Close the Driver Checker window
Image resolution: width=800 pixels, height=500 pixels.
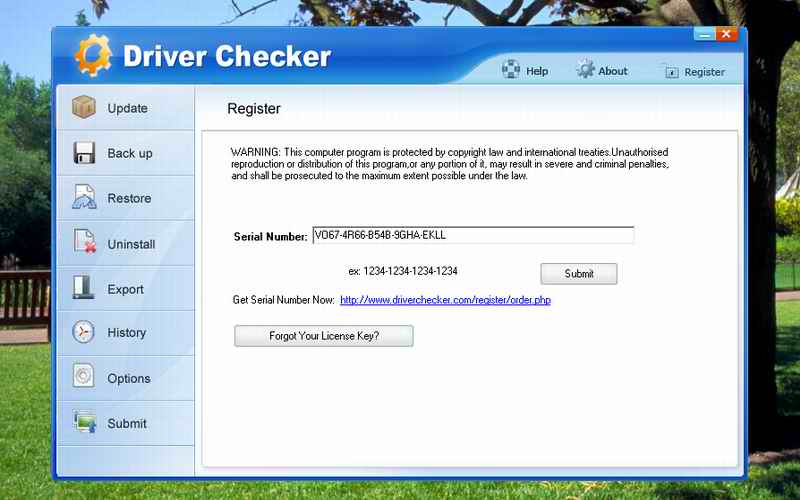pos(726,35)
